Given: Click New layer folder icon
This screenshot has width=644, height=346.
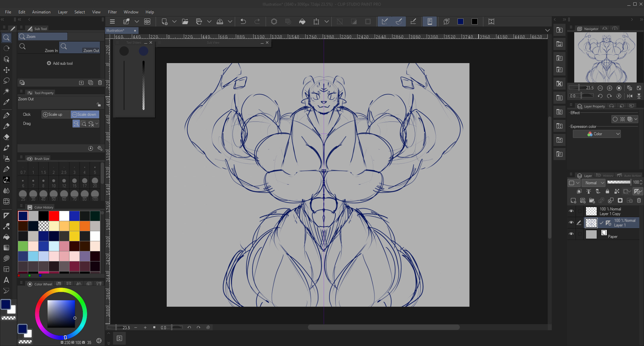Looking at the screenshot, I should (592, 201).
